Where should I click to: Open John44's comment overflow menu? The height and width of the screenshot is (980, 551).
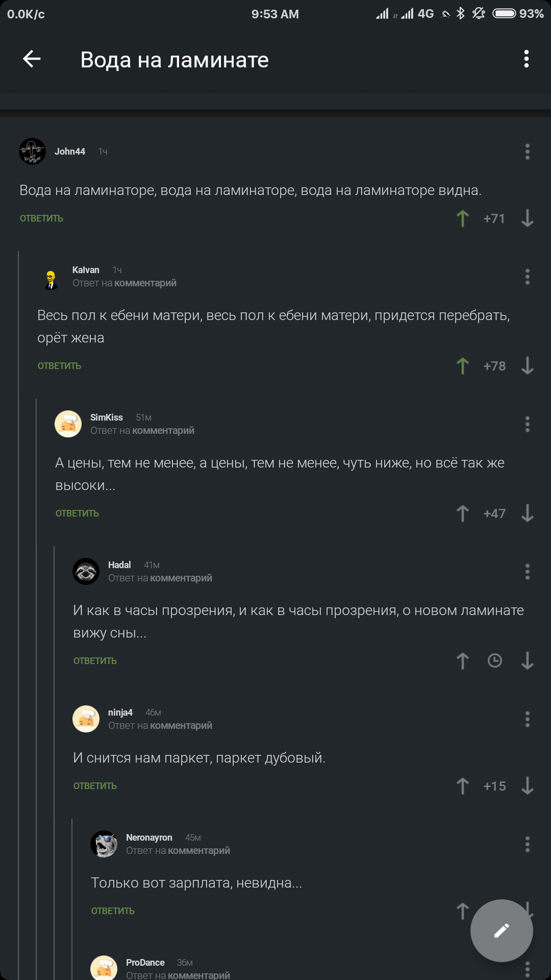click(x=527, y=151)
